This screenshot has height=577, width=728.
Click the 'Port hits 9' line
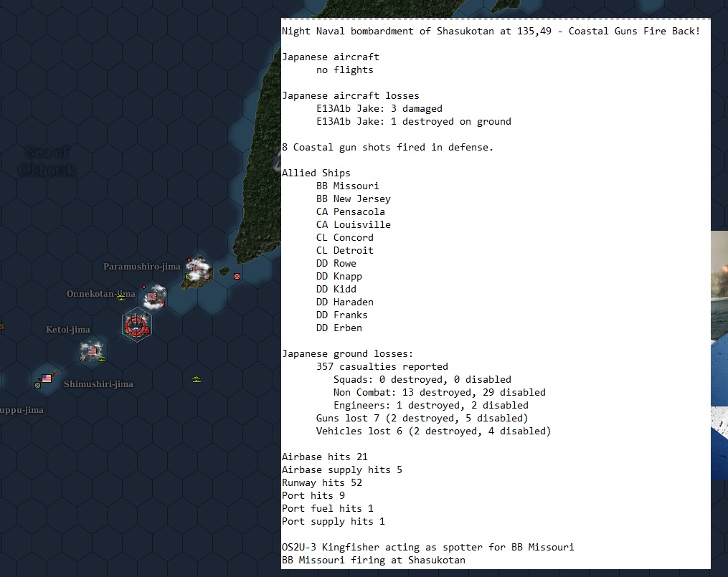point(313,496)
